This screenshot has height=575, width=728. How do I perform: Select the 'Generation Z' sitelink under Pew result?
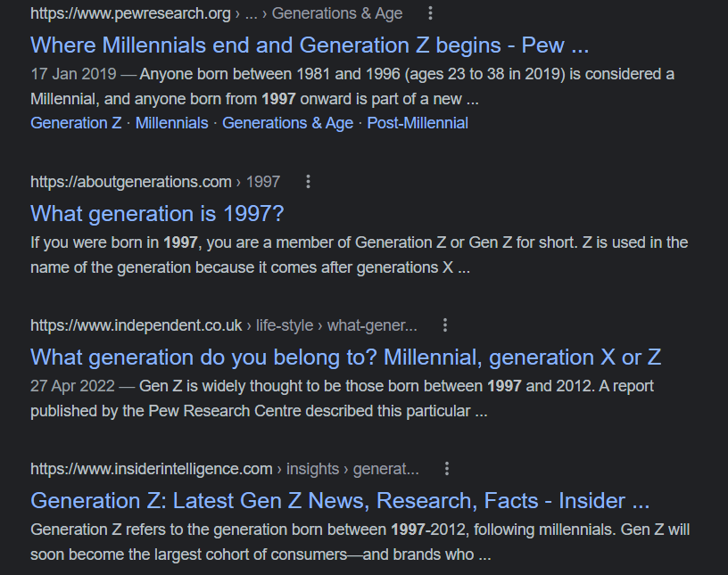(75, 123)
